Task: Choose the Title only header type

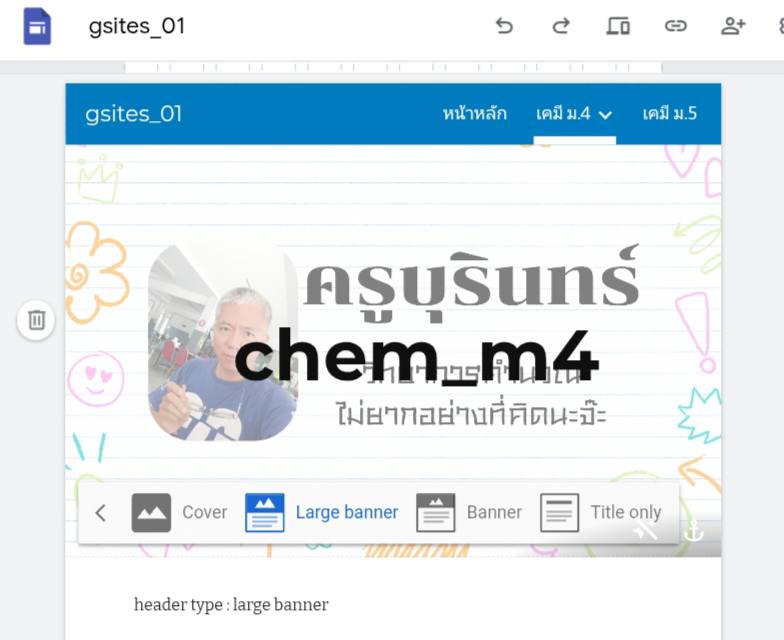Action: tap(600, 512)
